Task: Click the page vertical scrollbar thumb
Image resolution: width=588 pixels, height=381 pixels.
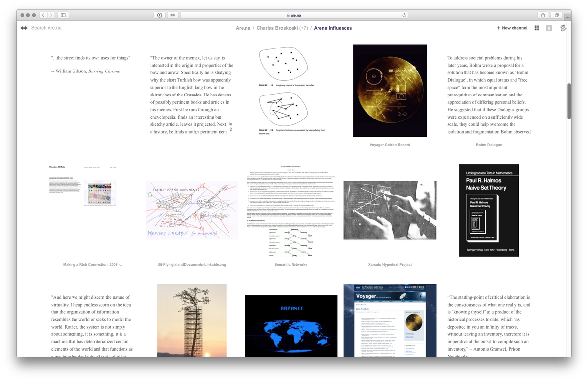Action: tap(569, 101)
